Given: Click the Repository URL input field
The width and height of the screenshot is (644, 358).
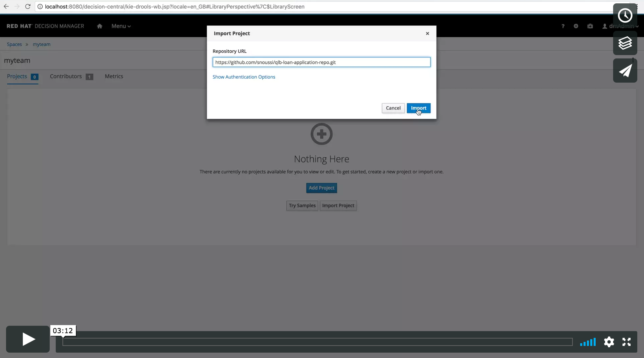Looking at the screenshot, I should tap(321, 62).
